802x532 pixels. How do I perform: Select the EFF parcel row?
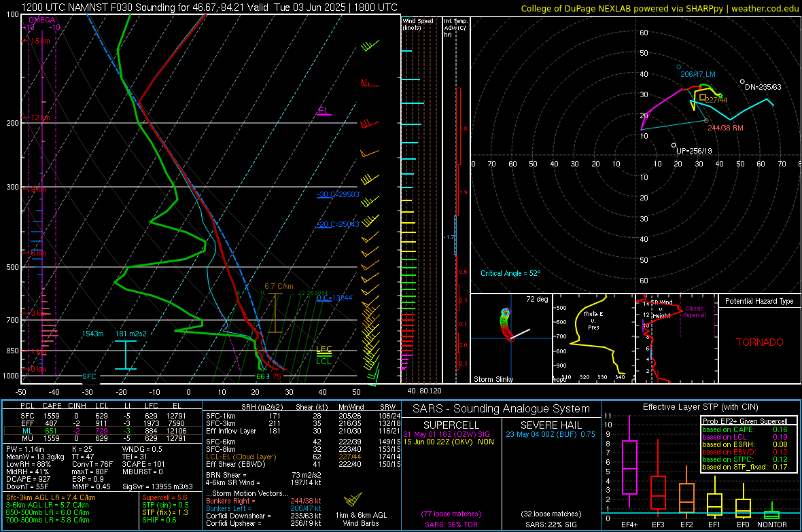tap(103, 423)
